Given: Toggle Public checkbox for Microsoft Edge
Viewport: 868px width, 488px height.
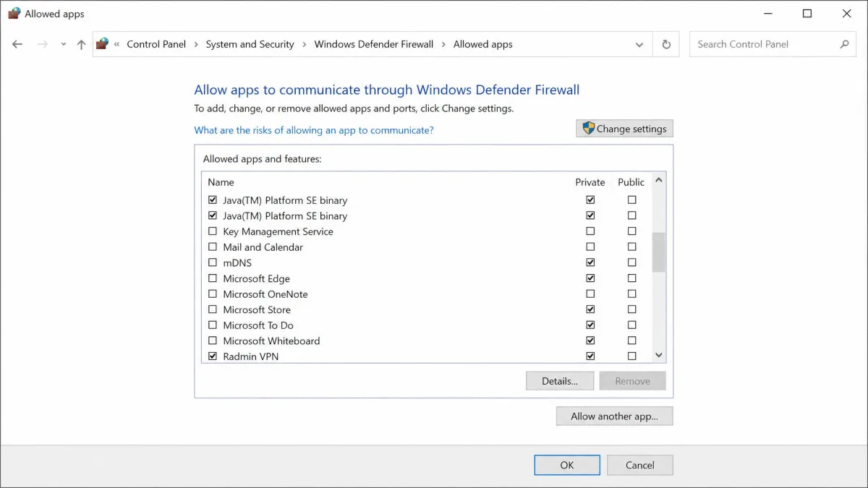Looking at the screenshot, I should 632,278.
